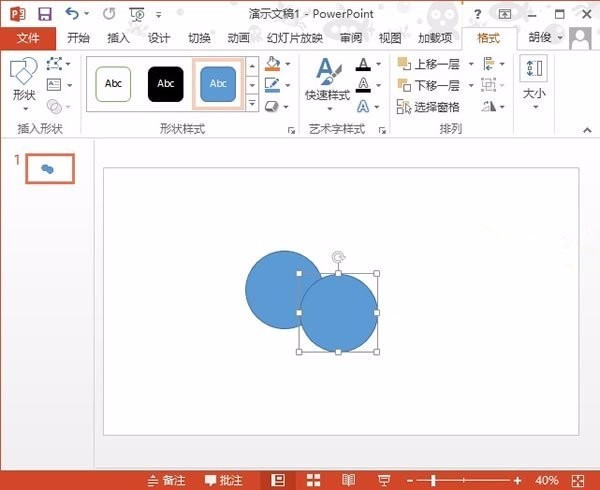Expand the 上移一层 dropdown arrow
600x490 pixels.
point(471,64)
